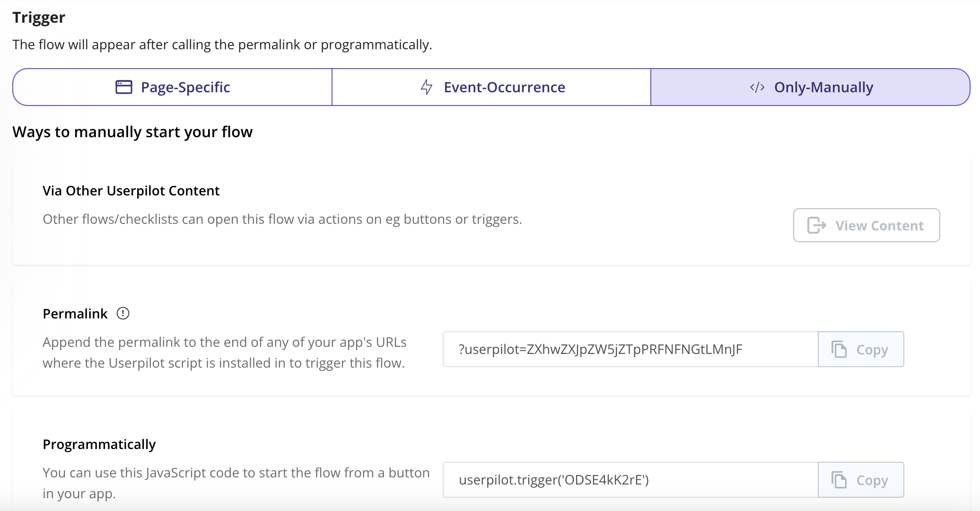
Task: Click the Permalink label
Action: (75, 314)
